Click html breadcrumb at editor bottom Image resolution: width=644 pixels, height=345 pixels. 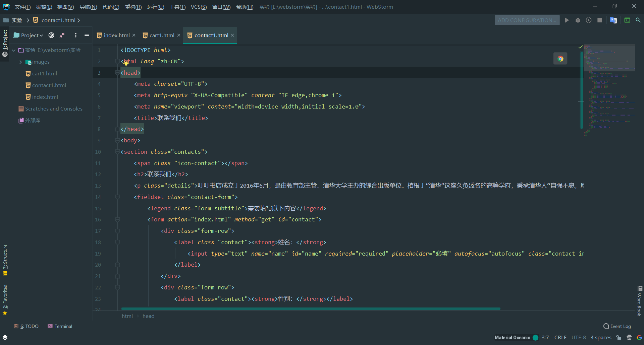127,316
